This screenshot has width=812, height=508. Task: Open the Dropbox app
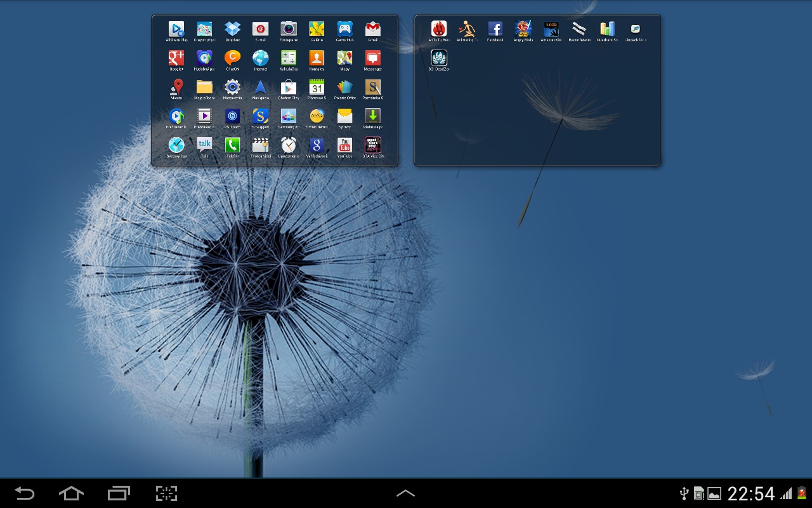click(x=232, y=30)
